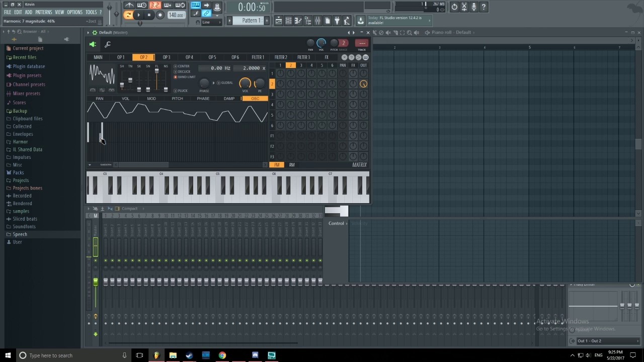This screenshot has width=644, height=362.
Task: Switch to the MAIN tab in Sytrus
Action: [98, 57]
